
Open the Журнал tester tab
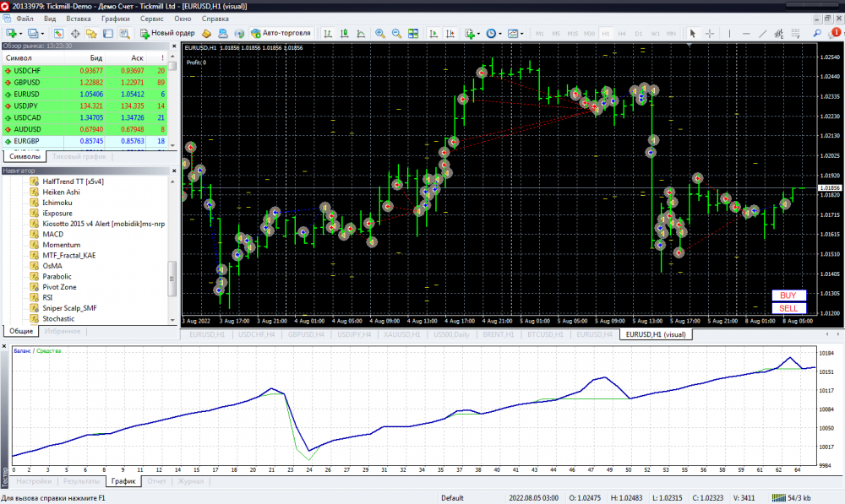pos(190,481)
